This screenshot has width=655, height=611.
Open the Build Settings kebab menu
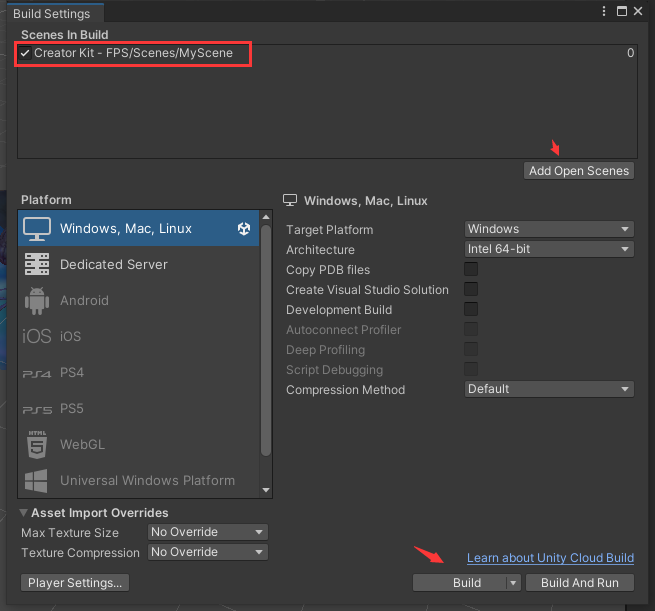point(604,11)
